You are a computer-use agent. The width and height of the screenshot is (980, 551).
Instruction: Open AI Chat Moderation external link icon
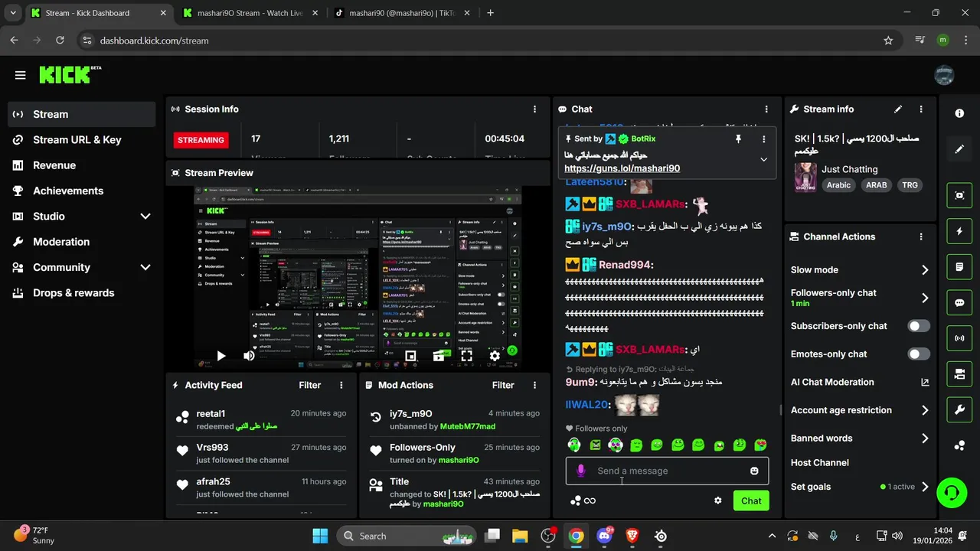click(x=925, y=382)
